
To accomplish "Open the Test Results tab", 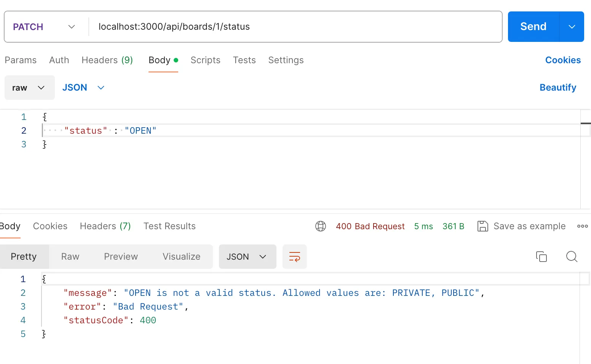I will [169, 226].
